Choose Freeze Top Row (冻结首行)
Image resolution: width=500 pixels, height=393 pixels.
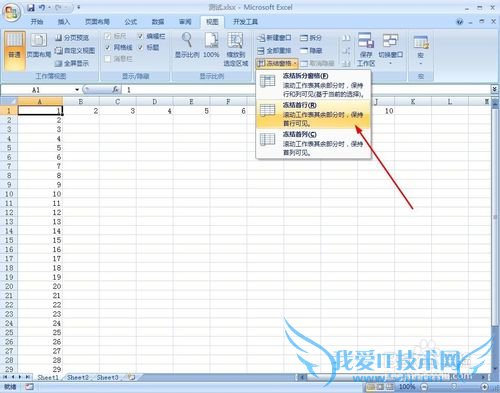point(313,114)
